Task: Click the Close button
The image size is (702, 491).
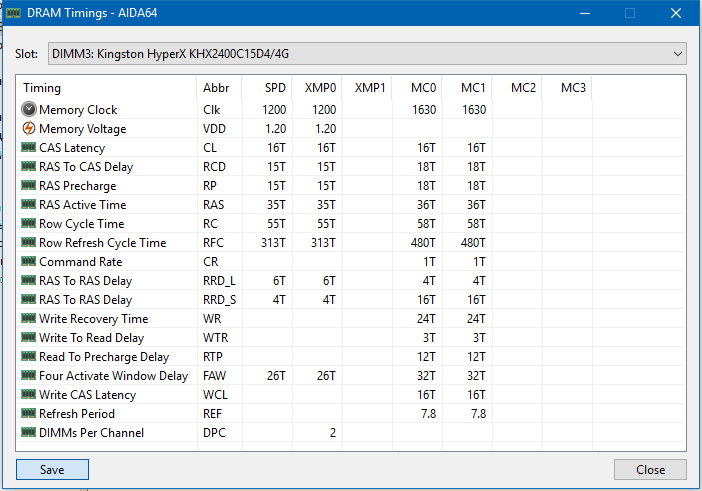Action: tap(650, 470)
